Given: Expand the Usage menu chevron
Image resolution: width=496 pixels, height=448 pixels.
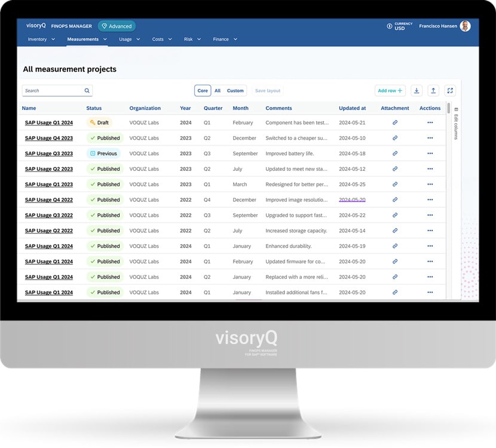Looking at the screenshot, I should click(138, 39).
